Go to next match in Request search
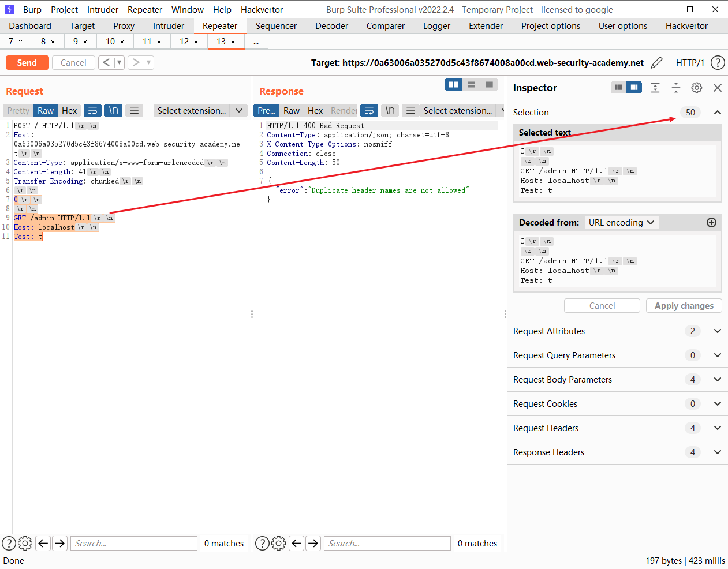Screen dimensions: 728x569 (60, 543)
